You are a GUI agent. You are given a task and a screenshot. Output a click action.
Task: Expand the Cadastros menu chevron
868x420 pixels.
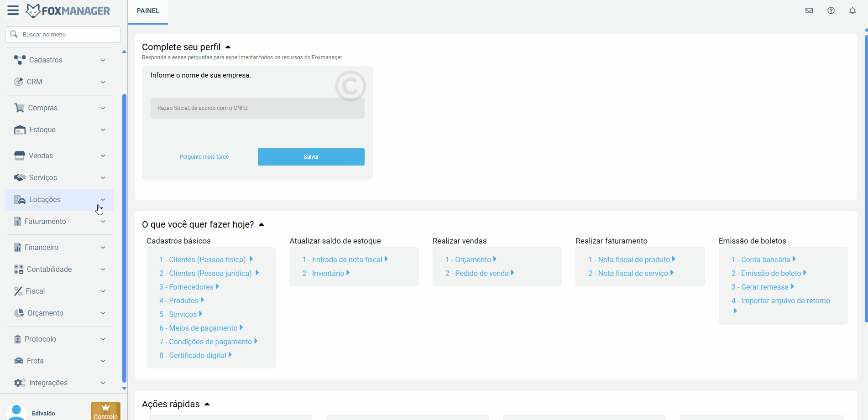click(x=103, y=60)
